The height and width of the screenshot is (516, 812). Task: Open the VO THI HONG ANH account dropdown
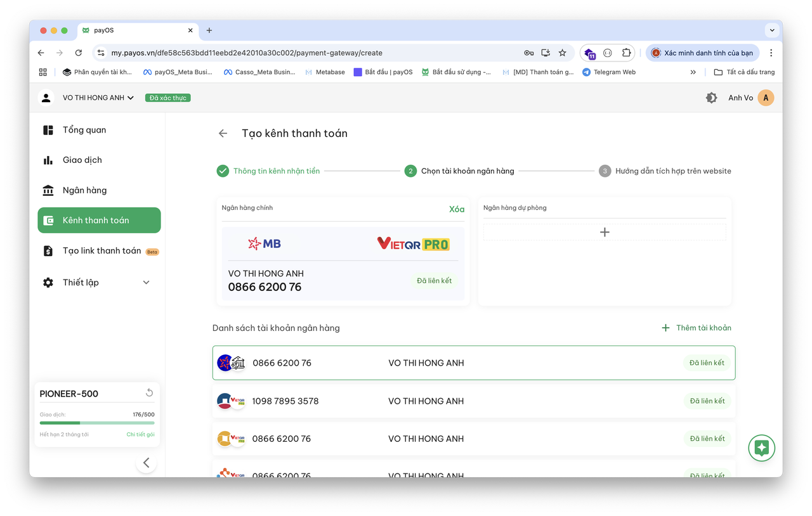coord(98,98)
